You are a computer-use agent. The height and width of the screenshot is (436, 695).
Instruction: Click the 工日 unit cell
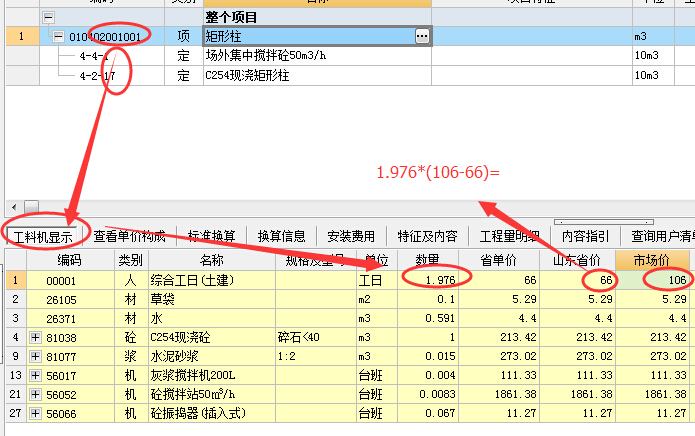pyautogui.click(x=377, y=280)
